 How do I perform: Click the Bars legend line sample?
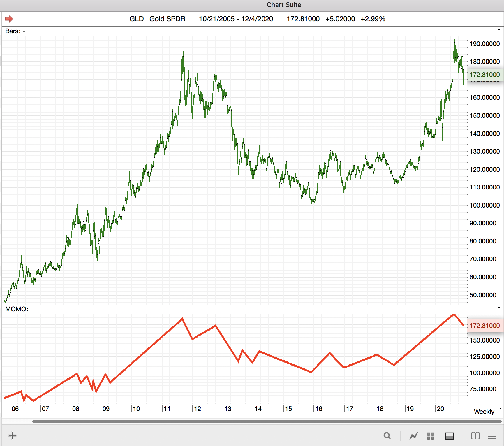[x=24, y=31]
